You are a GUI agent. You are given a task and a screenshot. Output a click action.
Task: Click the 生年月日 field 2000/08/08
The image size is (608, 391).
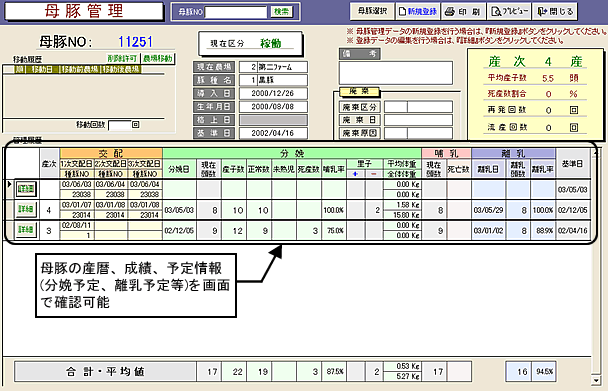(273, 107)
